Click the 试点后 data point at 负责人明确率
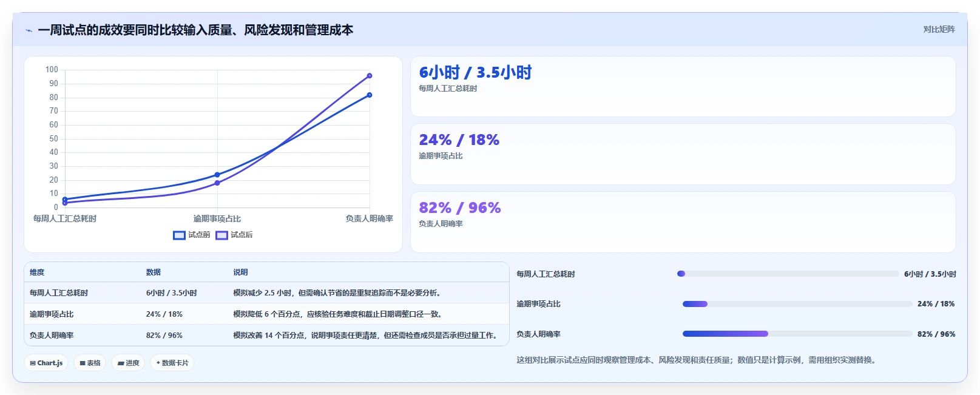 (x=370, y=76)
